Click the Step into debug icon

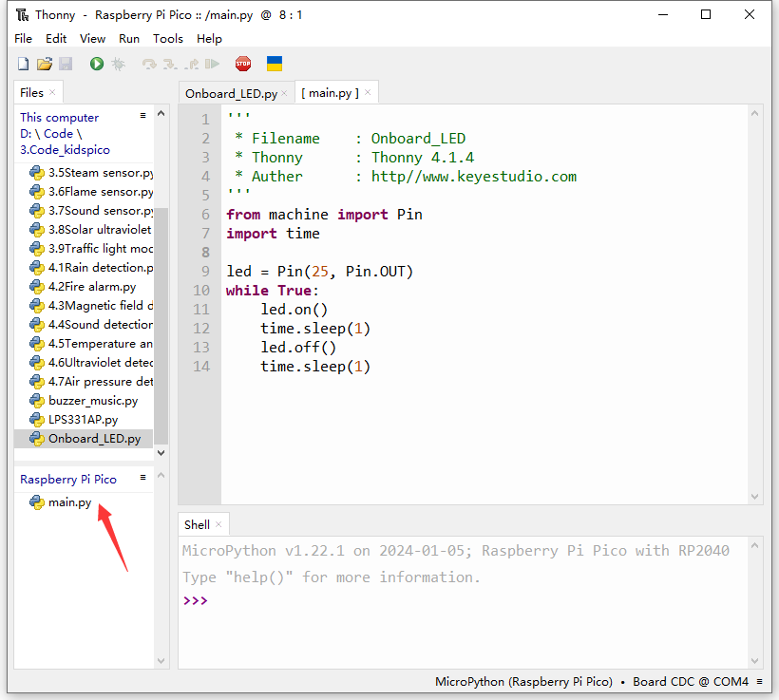tap(170, 64)
